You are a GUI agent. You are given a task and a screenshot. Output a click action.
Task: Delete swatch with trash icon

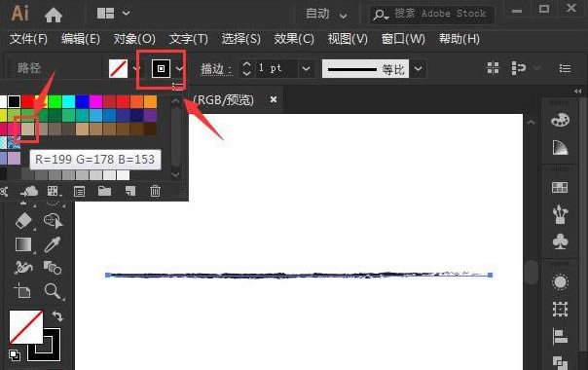pos(155,192)
